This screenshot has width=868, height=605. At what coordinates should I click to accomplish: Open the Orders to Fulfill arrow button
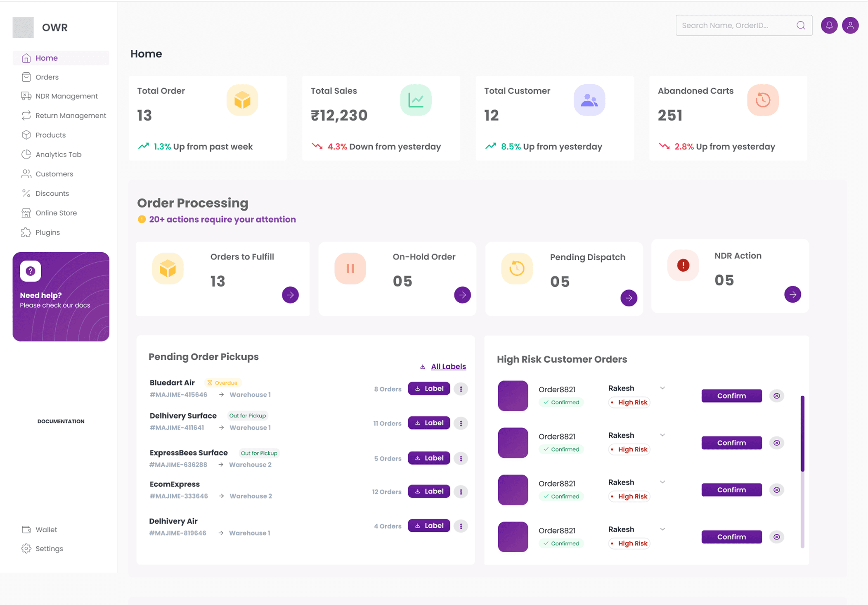click(290, 295)
